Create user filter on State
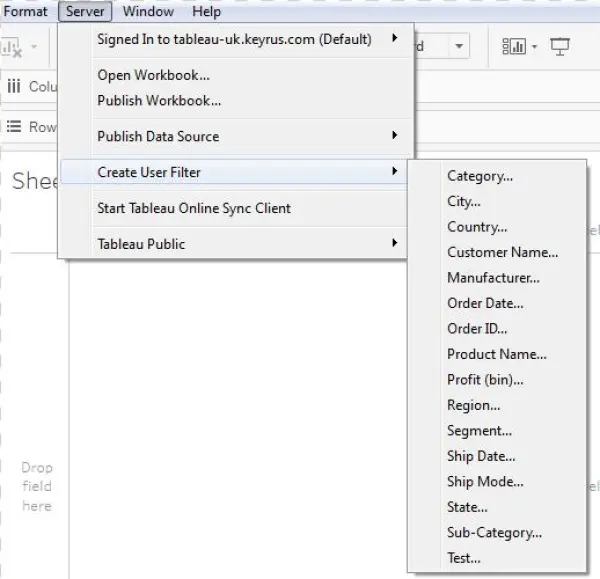Screen dimensions: 600x579 tap(497, 507)
